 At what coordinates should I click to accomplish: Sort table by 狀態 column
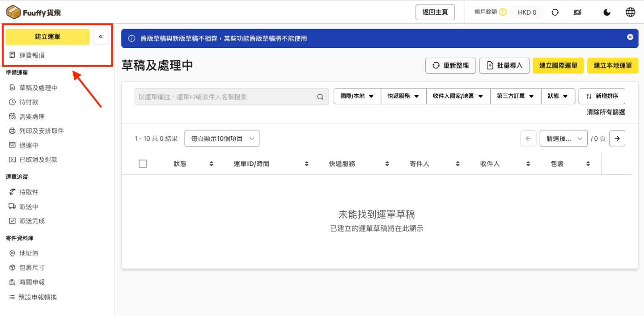tap(212, 164)
